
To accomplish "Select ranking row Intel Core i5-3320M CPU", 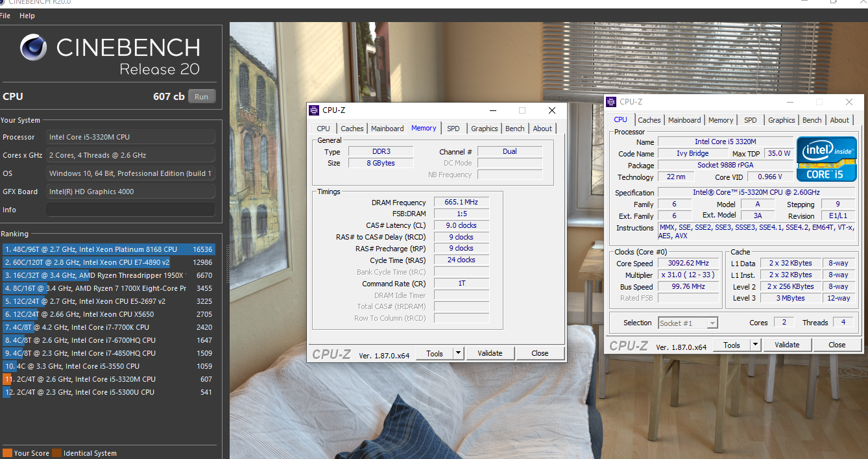I will 109,379.
